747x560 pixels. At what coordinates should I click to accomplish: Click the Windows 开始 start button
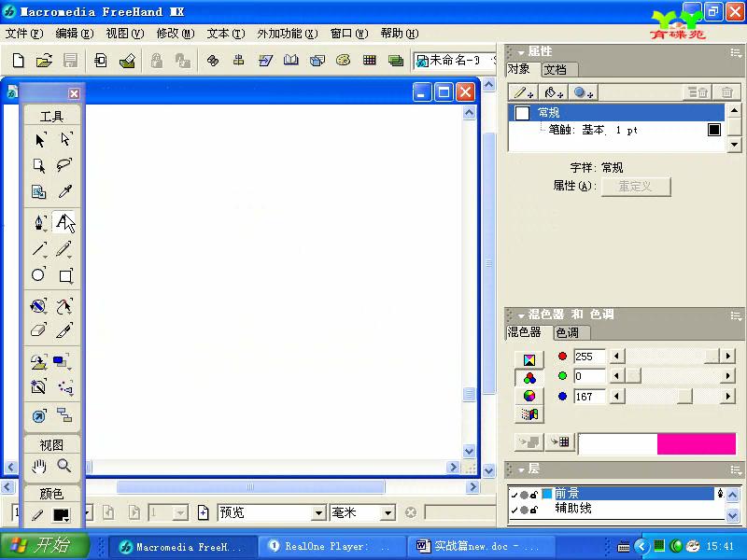pos(44,545)
